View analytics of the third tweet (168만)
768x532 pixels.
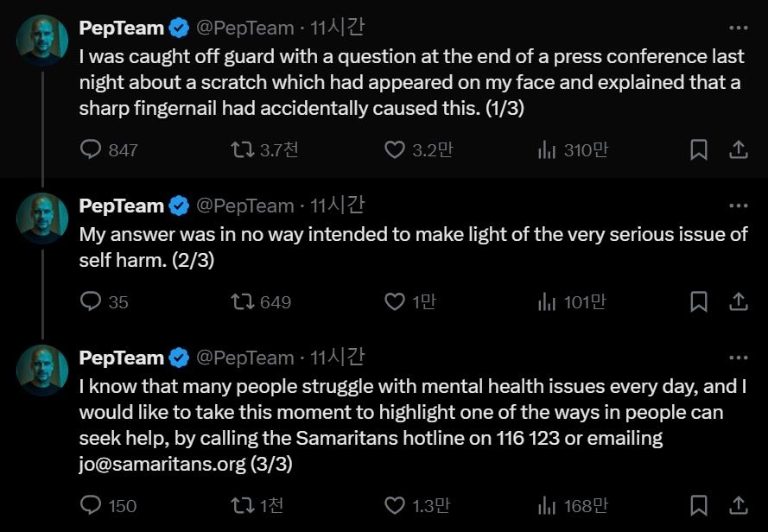pos(547,505)
